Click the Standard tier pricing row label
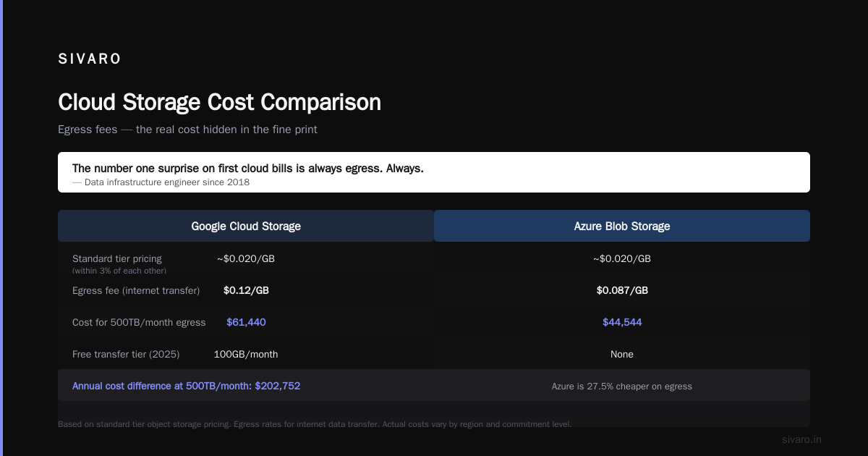 coord(117,258)
